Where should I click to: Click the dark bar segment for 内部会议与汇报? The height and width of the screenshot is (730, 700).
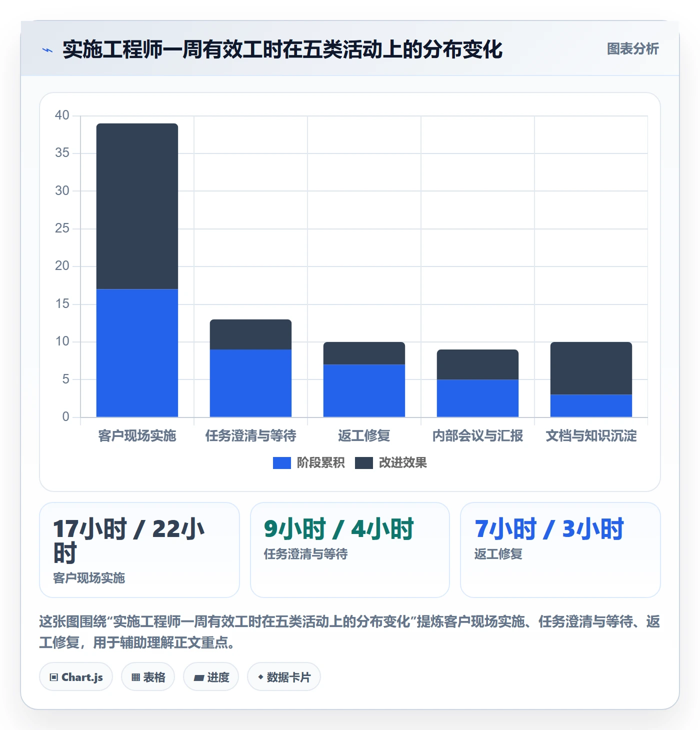point(477,364)
